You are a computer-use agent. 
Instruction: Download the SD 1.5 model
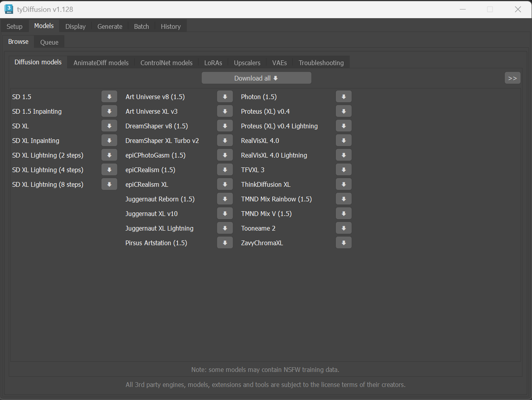(x=109, y=97)
